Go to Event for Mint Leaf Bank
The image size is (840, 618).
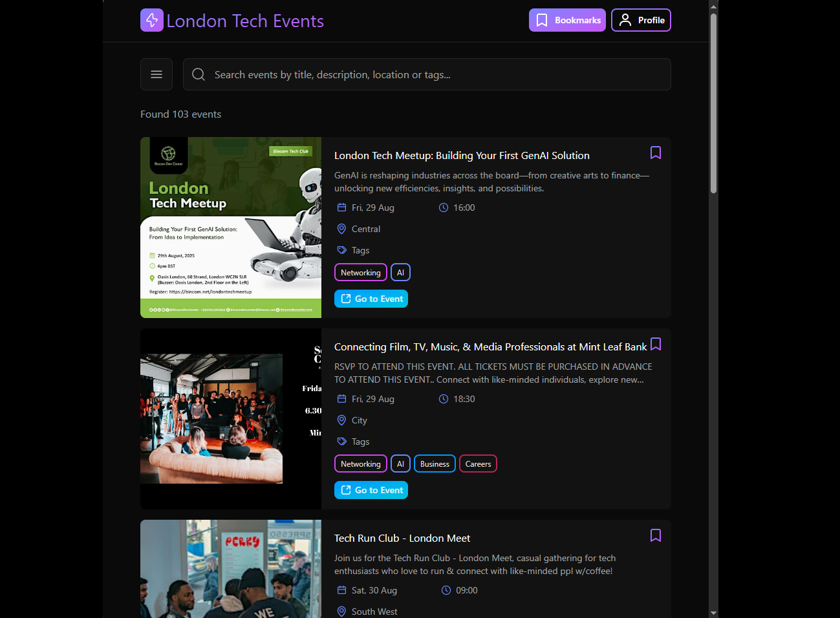pyautogui.click(x=371, y=490)
